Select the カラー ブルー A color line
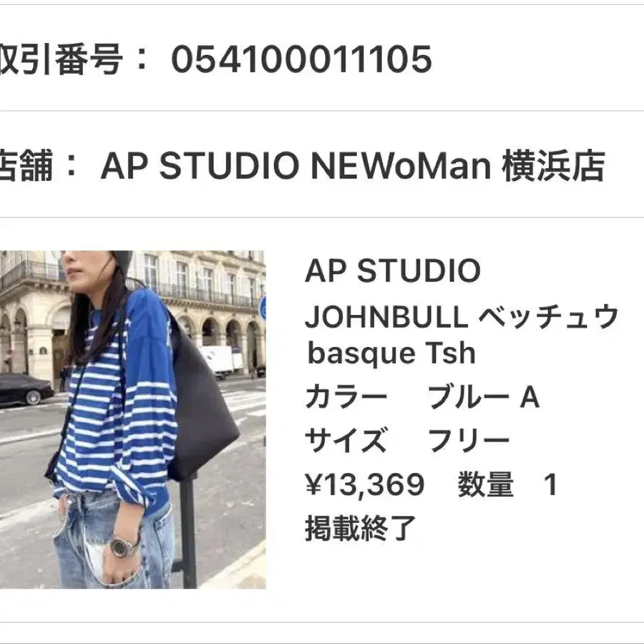The height and width of the screenshot is (644, 644). 422,397
